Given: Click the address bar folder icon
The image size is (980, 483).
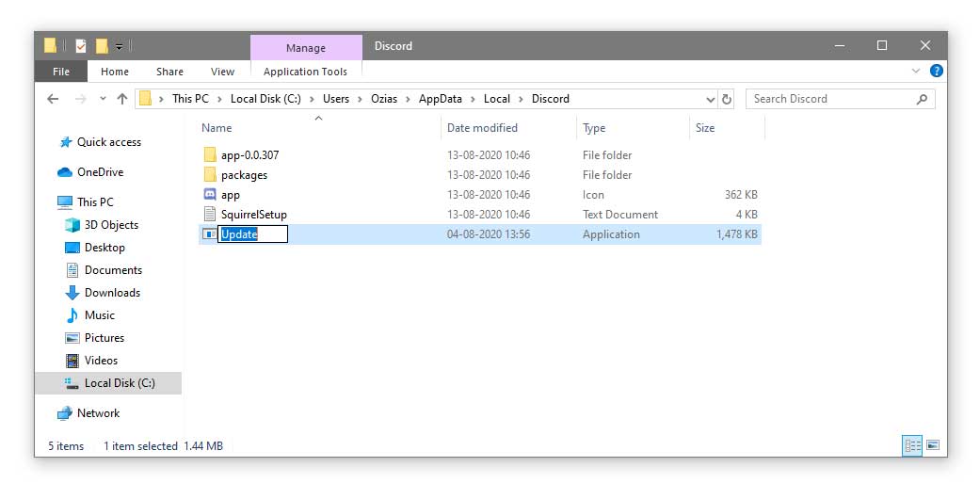Looking at the screenshot, I should [145, 99].
